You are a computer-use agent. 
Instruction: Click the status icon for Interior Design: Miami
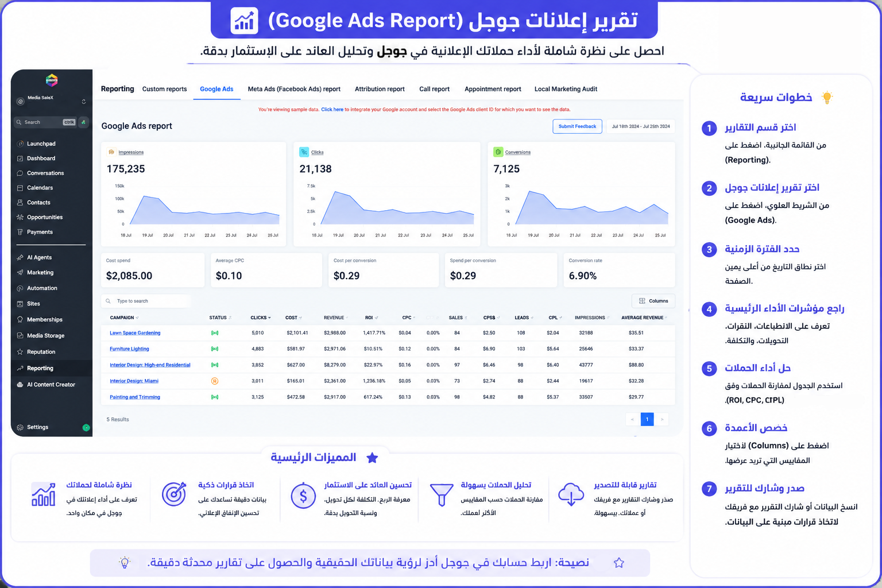click(214, 381)
